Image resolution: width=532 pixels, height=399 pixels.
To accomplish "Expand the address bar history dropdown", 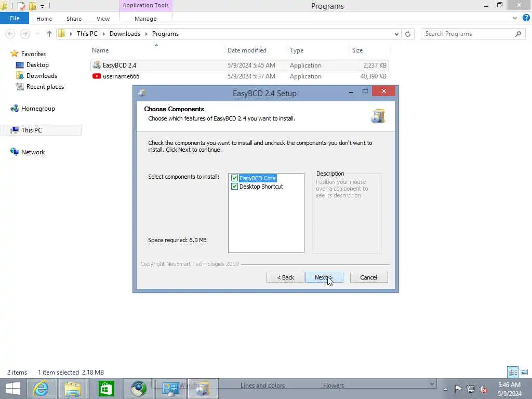I will click(396, 34).
